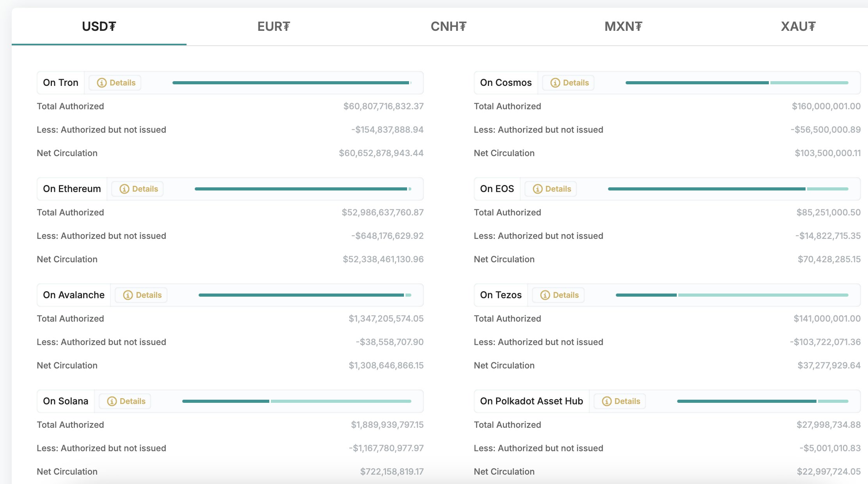This screenshot has width=868, height=484.
Task: Select Tron not issued -$154,837,888.94
Action: (x=387, y=130)
